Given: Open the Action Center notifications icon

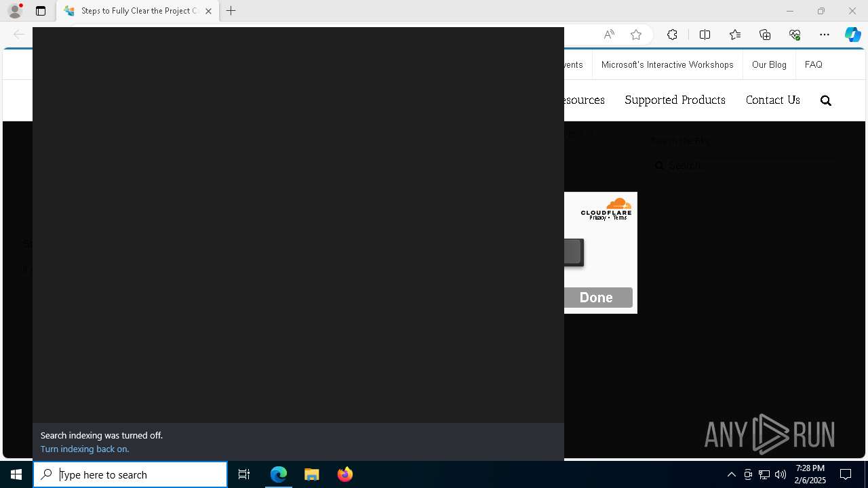Looking at the screenshot, I should [846, 474].
